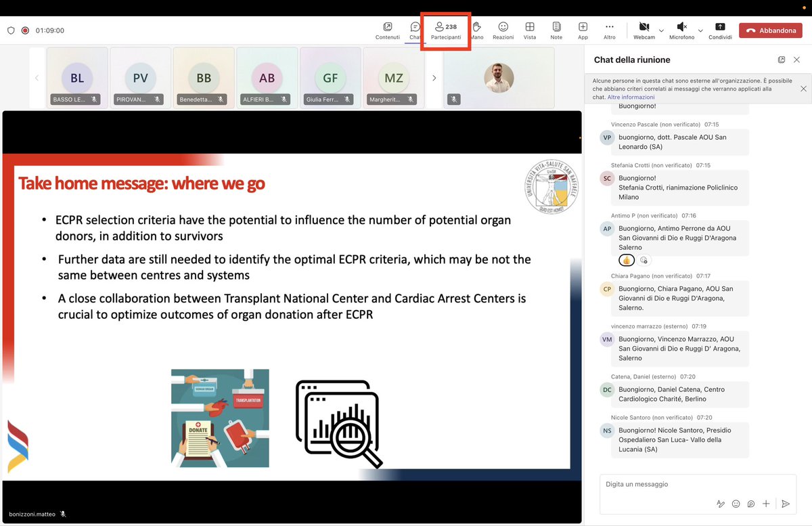The image size is (812, 526).
Task: Open the Reazioni menu
Action: [503, 30]
